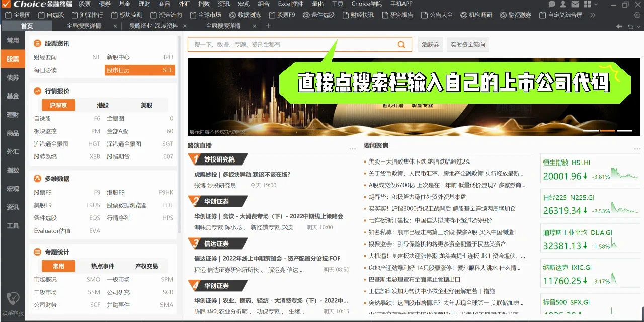Switch to the 首页 tab
644x322 pixels.
point(27,26)
